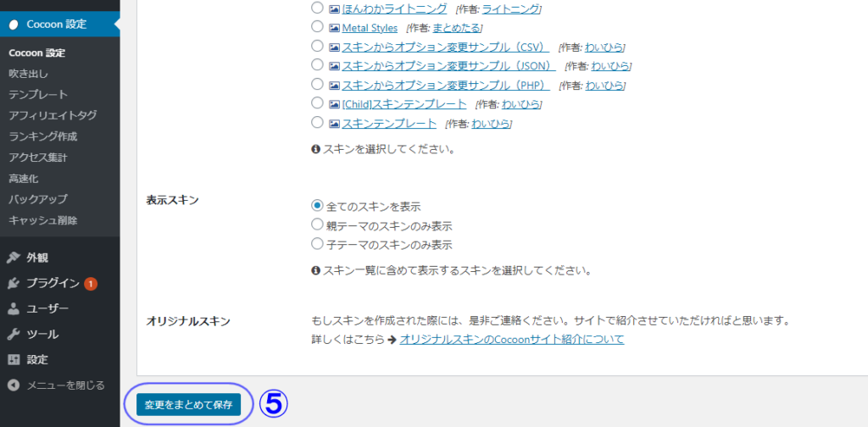The width and height of the screenshot is (868, 427).
Task: Select the 全てのスキンを表示 radio button
Action: point(317,206)
